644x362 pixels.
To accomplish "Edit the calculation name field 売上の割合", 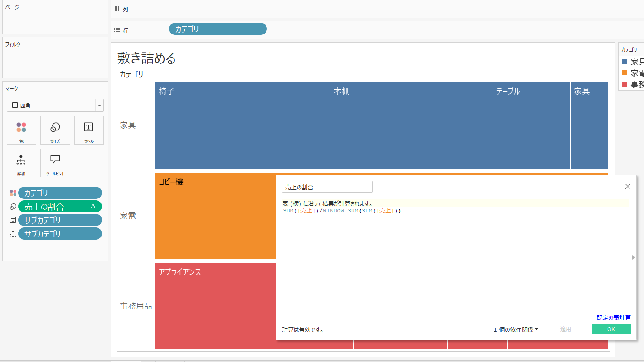I will [x=327, y=187].
